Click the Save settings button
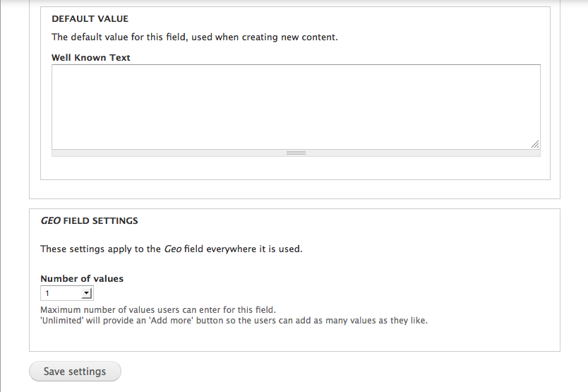Image resolution: width=588 pixels, height=392 pixels. [x=75, y=372]
